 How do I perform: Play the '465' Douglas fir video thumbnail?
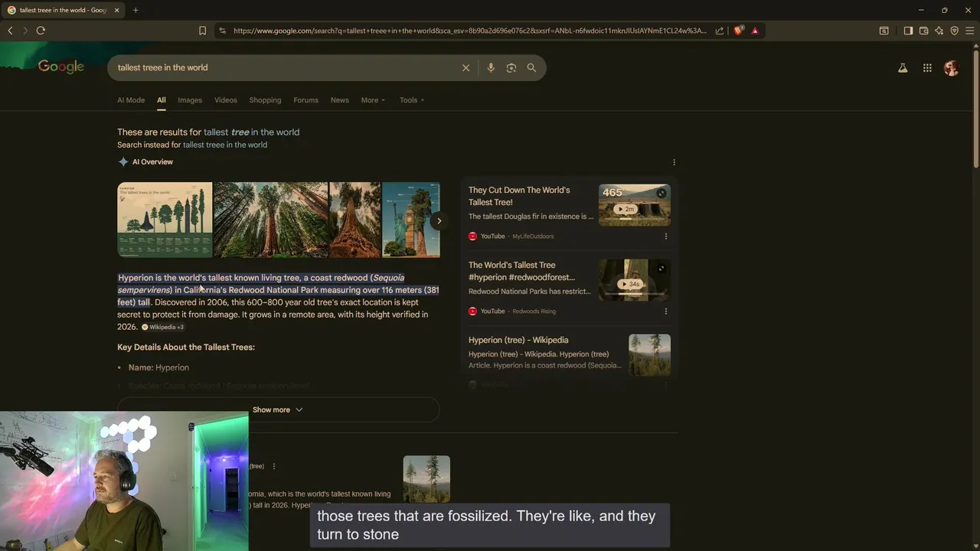click(634, 205)
